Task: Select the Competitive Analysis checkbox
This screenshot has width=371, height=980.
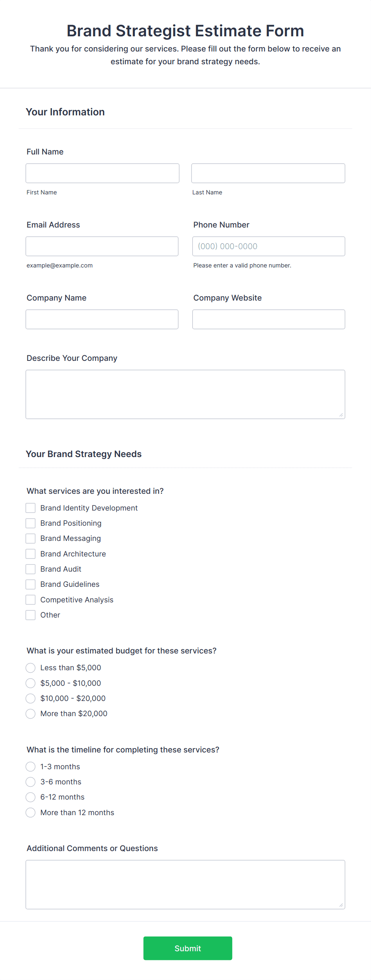Action: pyautogui.click(x=31, y=600)
